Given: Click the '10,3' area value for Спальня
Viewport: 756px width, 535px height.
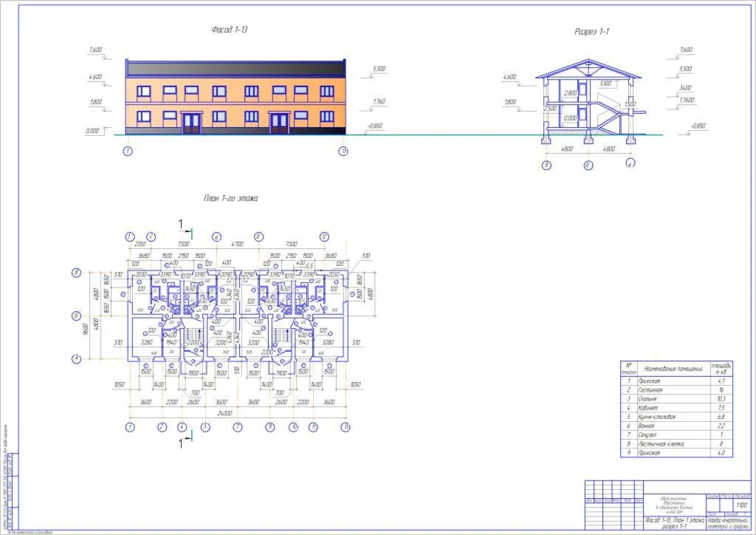Looking at the screenshot, I should click(x=721, y=399).
